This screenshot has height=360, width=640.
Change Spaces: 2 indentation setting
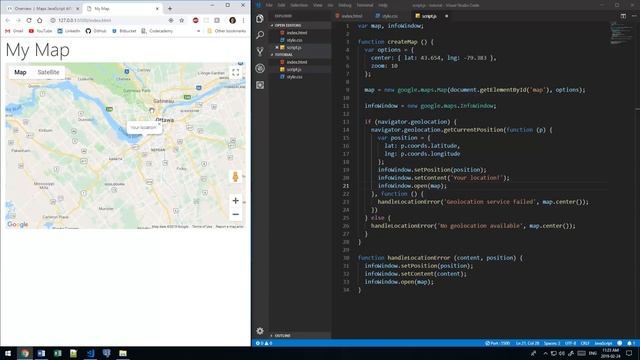point(552,343)
